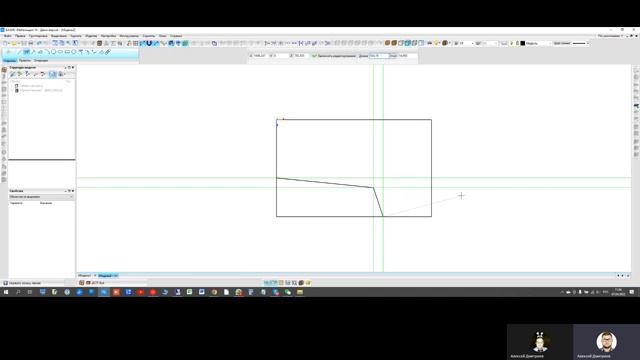Screen dimensions: 640x360
Task: Open the black color swatch in toolbar
Action: click(523, 43)
